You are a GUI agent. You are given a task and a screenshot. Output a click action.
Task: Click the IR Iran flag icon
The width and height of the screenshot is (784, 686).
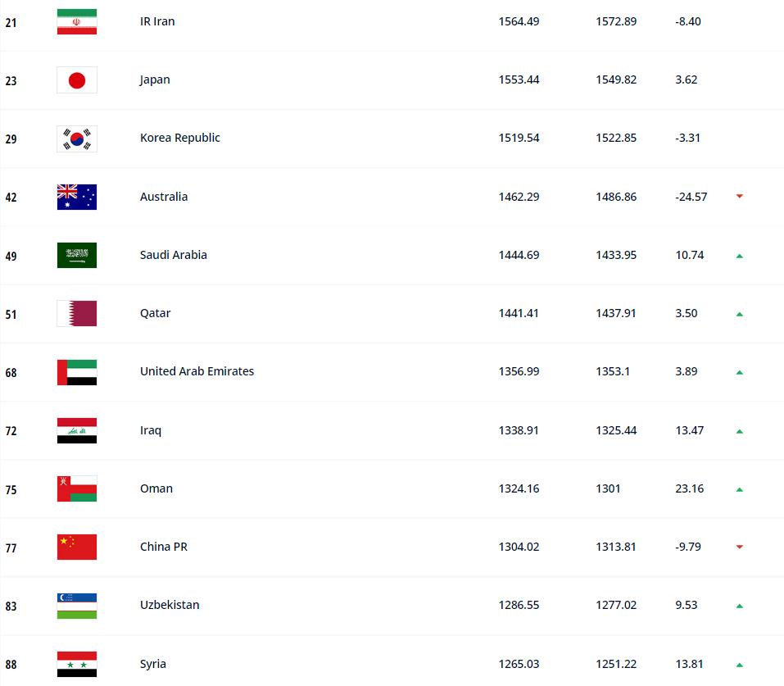(x=76, y=21)
